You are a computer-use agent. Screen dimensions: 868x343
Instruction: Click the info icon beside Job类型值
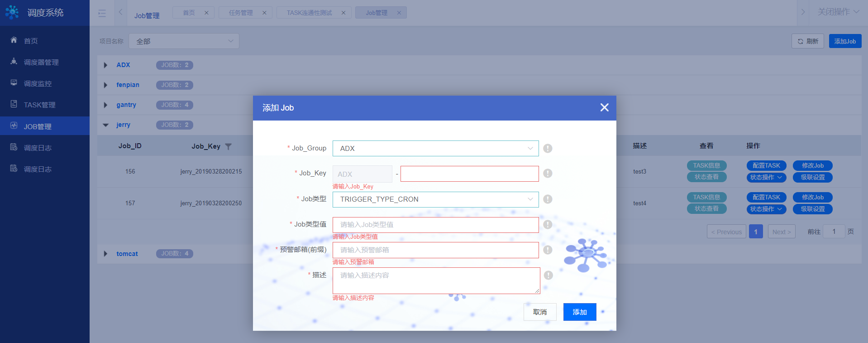click(x=548, y=224)
